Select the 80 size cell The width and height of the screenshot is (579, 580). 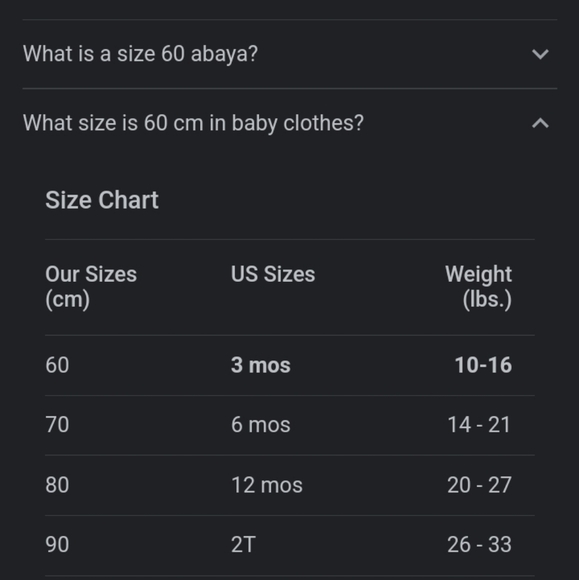coord(57,485)
